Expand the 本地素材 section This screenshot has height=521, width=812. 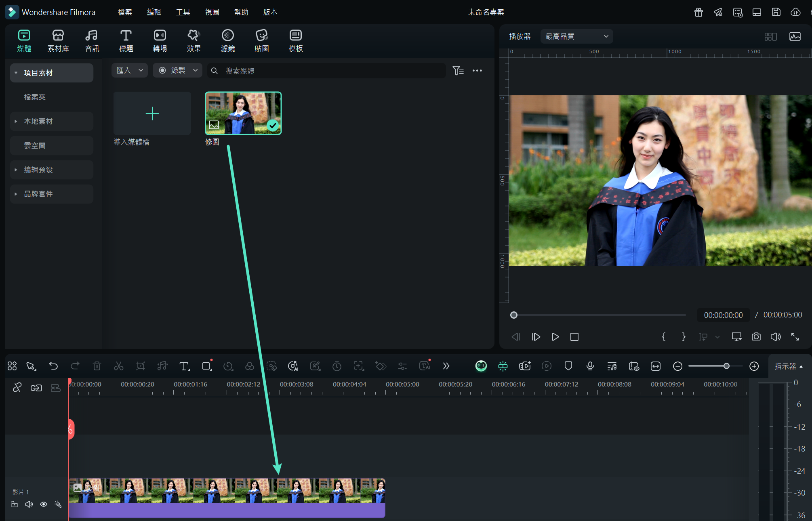16,121
